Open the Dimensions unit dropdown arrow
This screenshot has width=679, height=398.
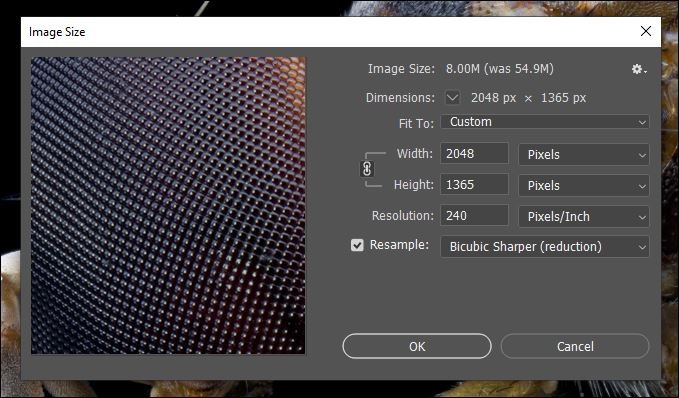coord(453,97)
